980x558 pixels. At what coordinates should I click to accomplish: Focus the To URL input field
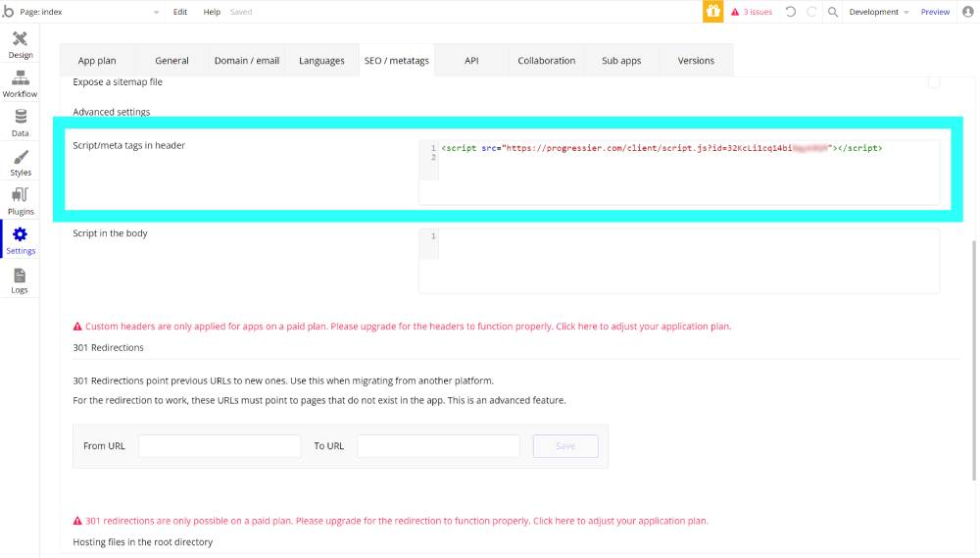(438, 446)
